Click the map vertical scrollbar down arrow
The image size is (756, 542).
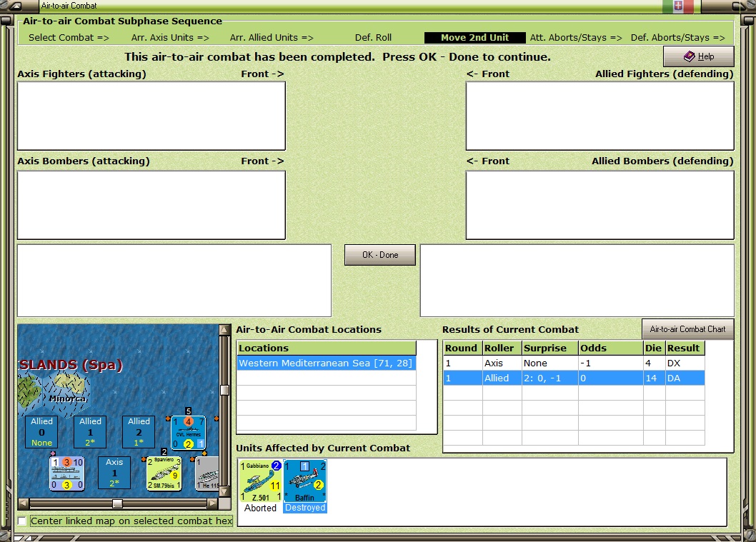224,491
